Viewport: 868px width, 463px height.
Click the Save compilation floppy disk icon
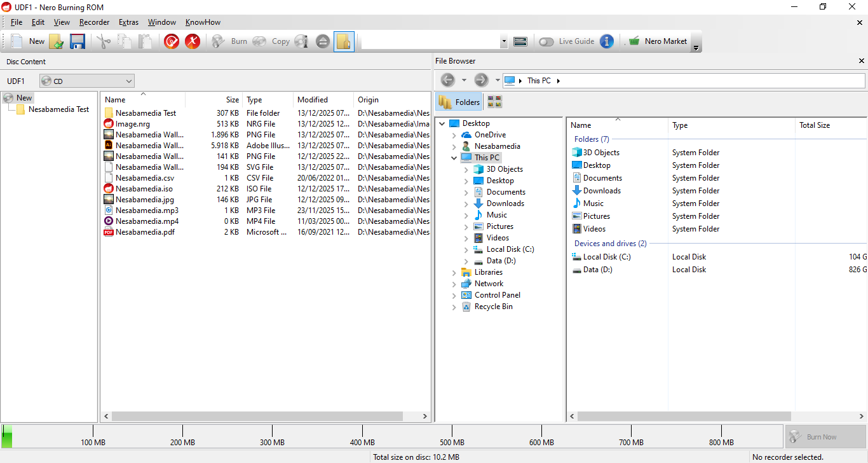[78, 41]
